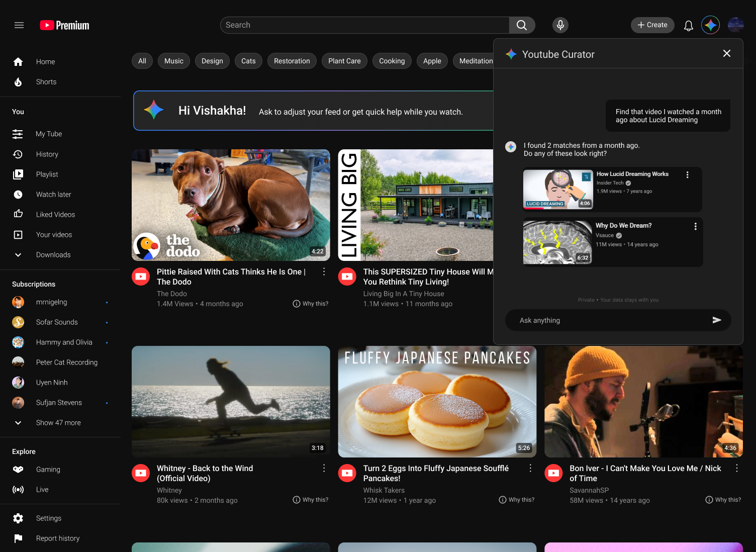
Task: Open the main navigation hamburger menu
Action: click(19, 25)
